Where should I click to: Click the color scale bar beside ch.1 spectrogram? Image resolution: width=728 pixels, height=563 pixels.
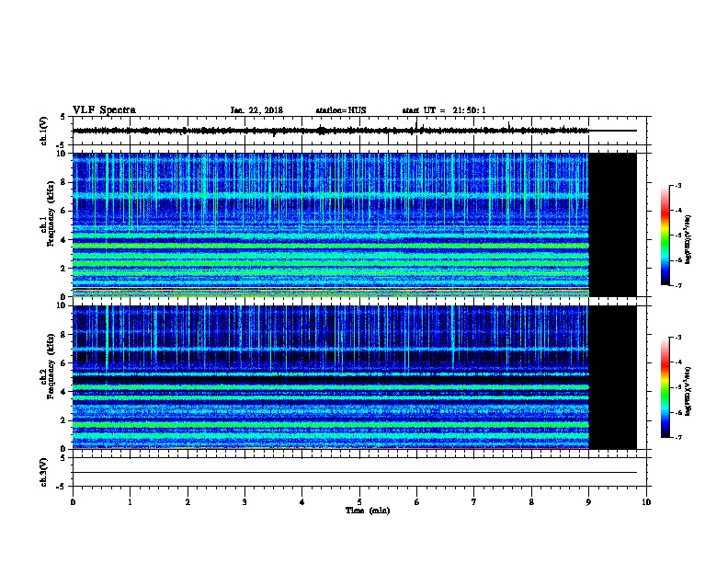coord(665,236)
